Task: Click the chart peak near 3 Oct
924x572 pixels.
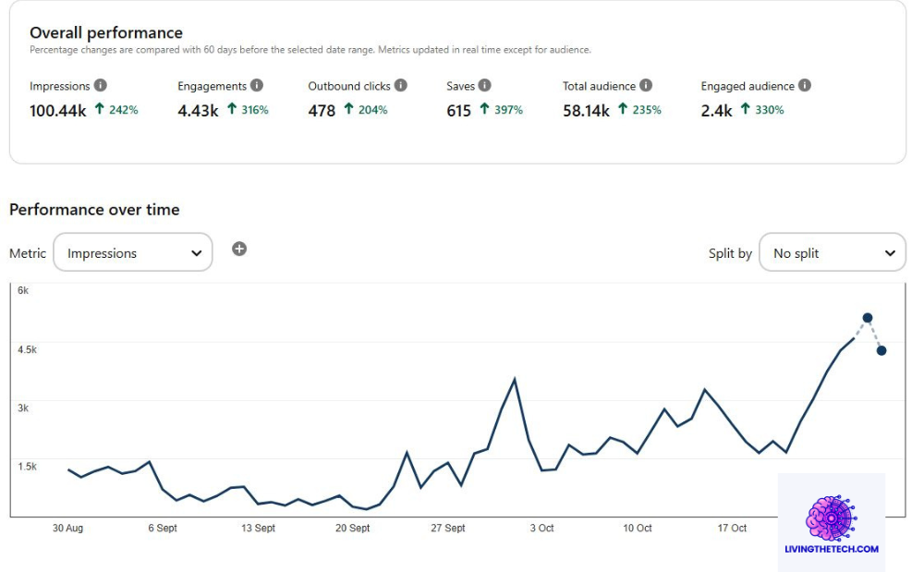Action: point(517,377)
